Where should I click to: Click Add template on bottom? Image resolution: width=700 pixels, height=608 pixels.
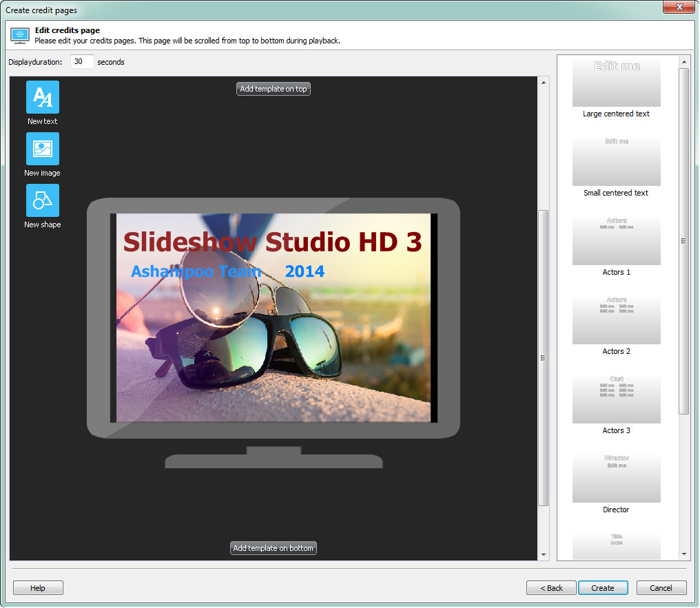click(x=273, y=548)
